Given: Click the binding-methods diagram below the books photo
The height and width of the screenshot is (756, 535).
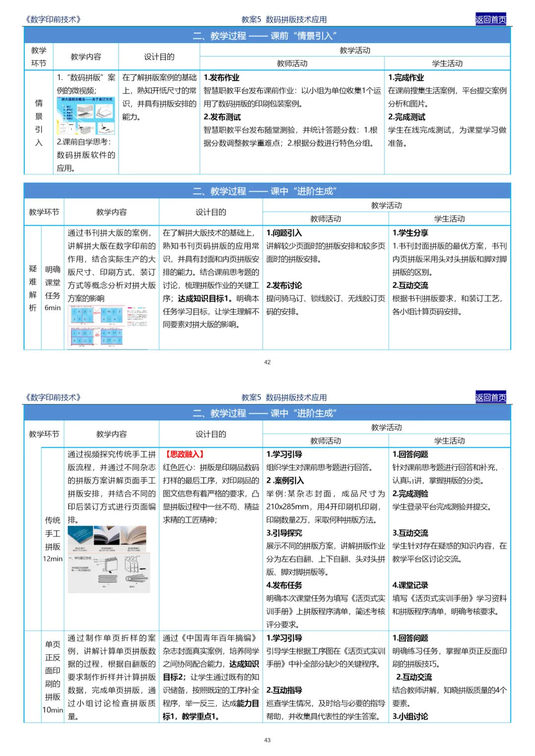Looking at the screenshot, I should coord(108,573).
